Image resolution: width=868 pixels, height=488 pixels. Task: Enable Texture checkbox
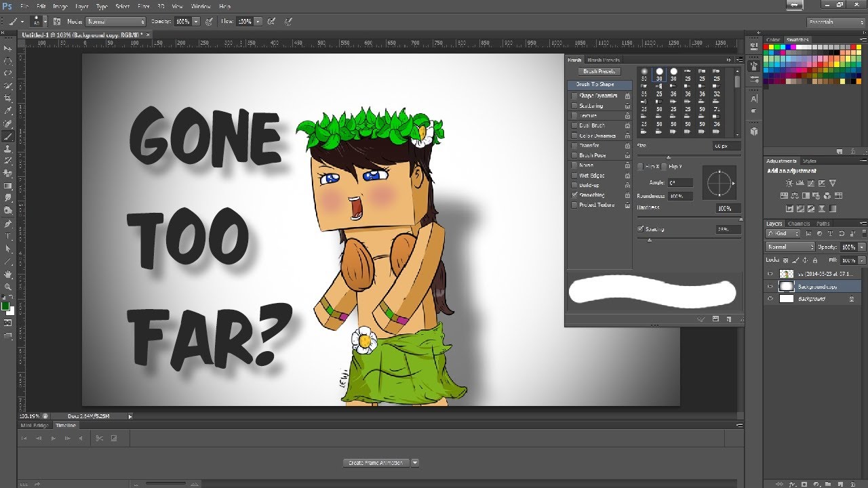click(x=574, y=115)
